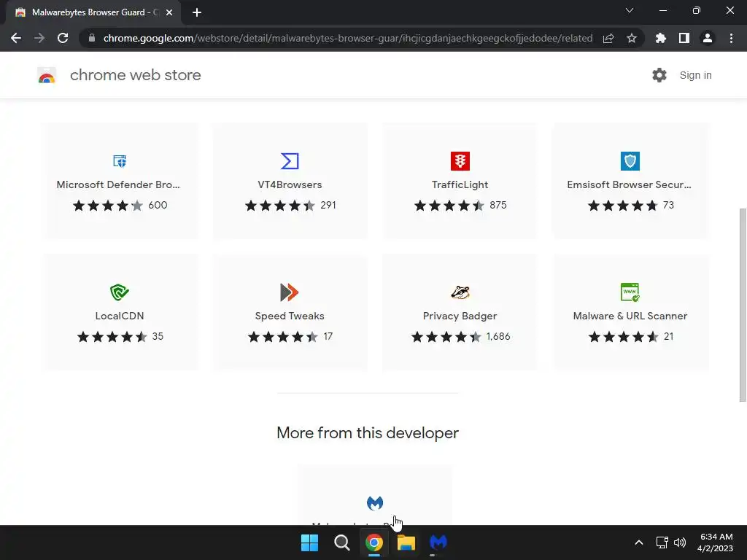Reload the current page

click(x=63, y=38)
